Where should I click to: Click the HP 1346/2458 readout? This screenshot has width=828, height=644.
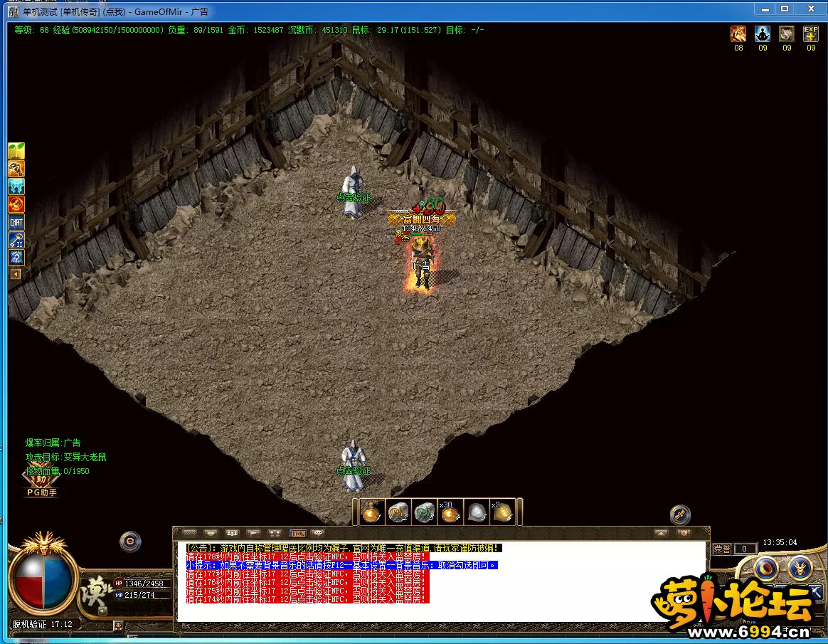click(144, 584)
